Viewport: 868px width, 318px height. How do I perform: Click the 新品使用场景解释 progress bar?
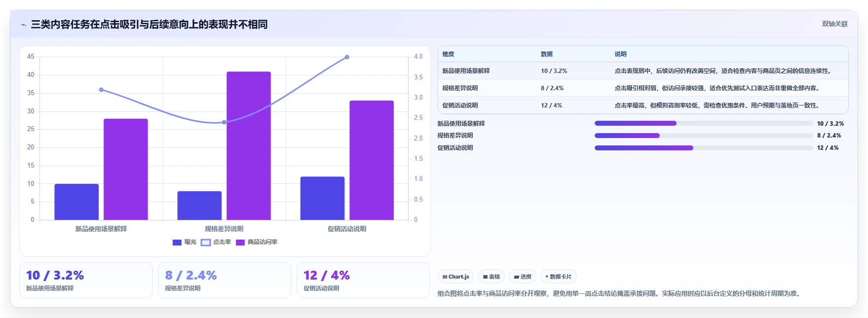coord(704,123)
